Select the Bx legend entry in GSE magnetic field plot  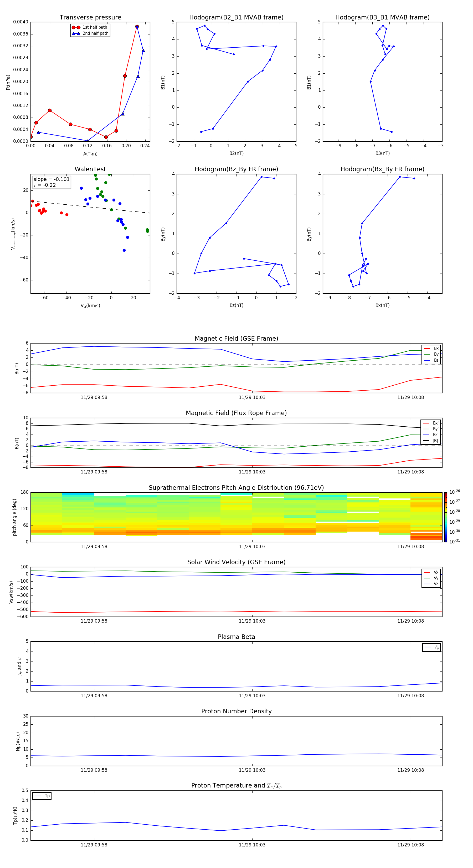(431, 349)
